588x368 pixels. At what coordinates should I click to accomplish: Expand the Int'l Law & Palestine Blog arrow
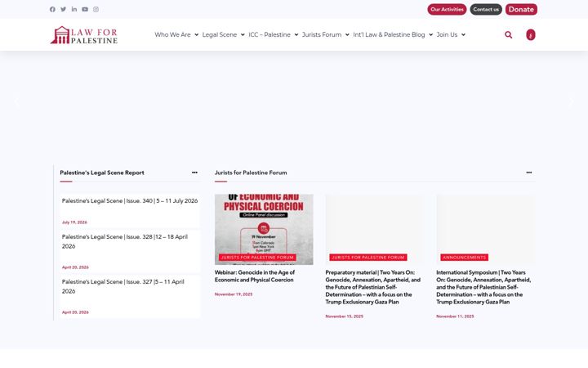pyautogui.click(x=431, y=34)
